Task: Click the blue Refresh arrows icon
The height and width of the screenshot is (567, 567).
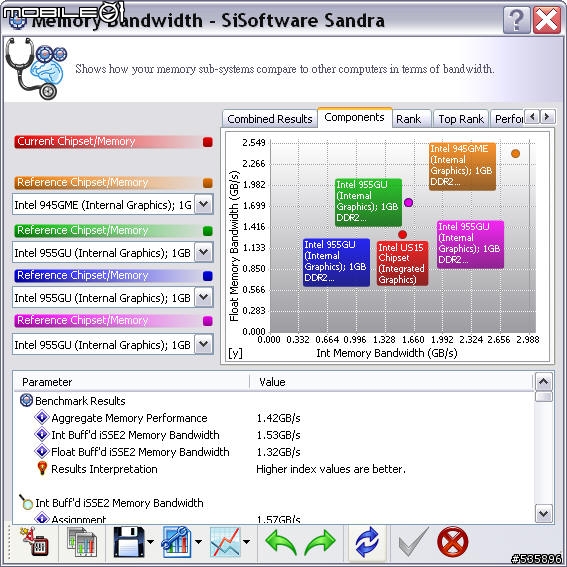Action: click(367, 542)
